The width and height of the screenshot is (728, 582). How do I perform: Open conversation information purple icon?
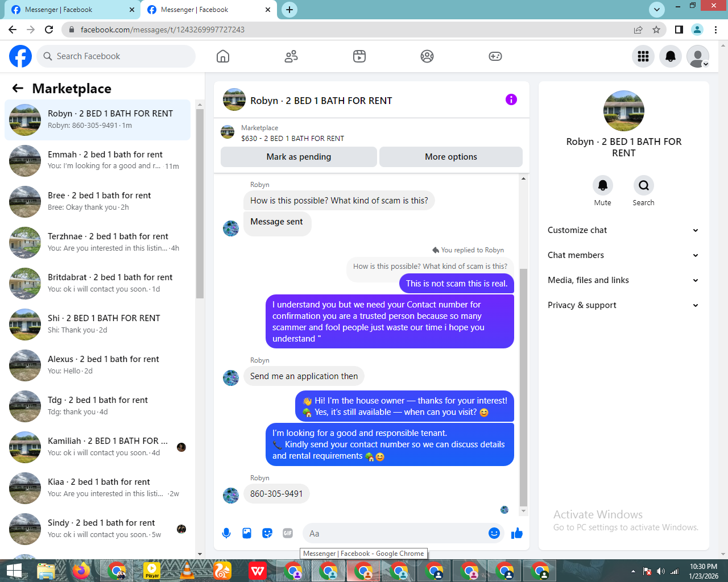(x=511, y=100)
